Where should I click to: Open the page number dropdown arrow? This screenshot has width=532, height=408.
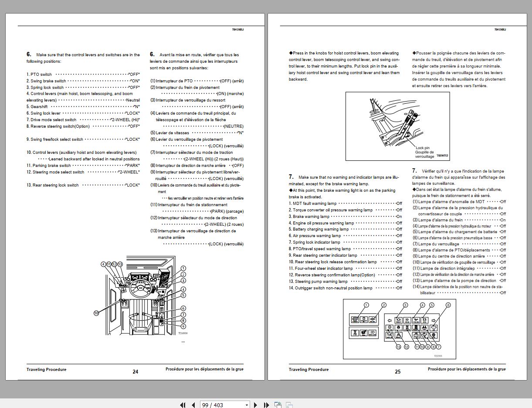coord(247,405)
